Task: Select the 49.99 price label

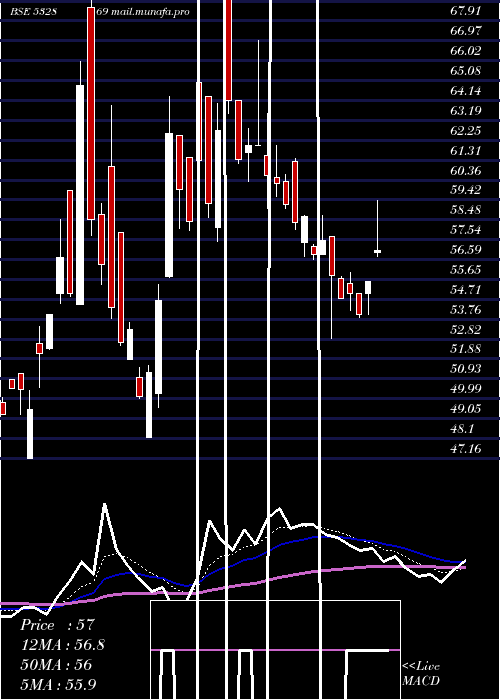Action: (466, 389)
